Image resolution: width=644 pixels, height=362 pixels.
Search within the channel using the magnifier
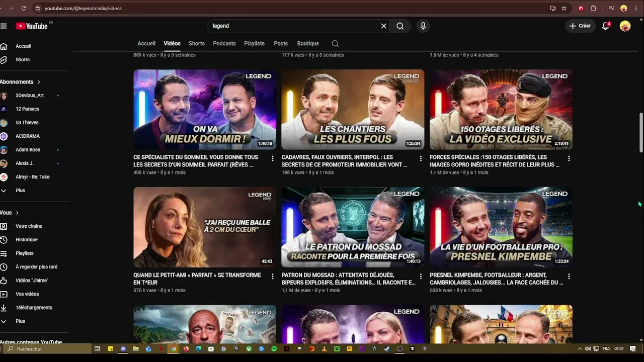[x=335, y=44]
